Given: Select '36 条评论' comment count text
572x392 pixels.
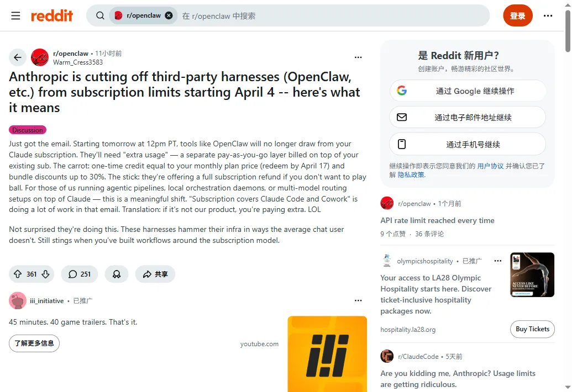Looking at the screenshot, I should pyautogui.click(x=429, y=234).
